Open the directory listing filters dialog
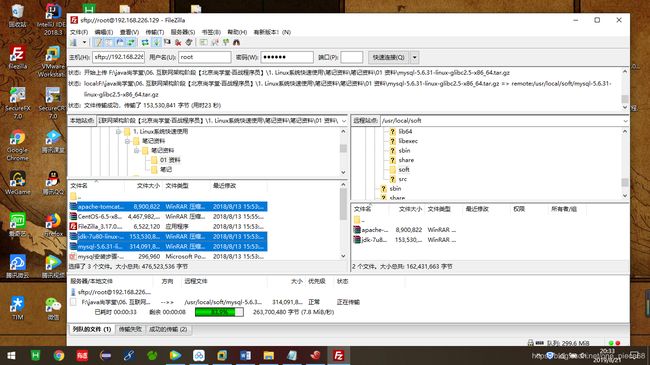Image resolution: width=650 pixels, height=365 pixels. tap(204, 42)
